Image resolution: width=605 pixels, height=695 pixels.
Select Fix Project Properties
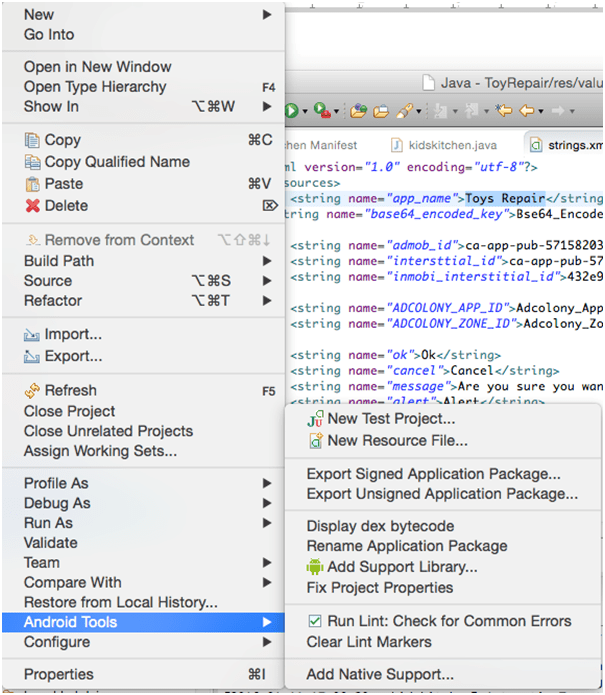point(379,587)
